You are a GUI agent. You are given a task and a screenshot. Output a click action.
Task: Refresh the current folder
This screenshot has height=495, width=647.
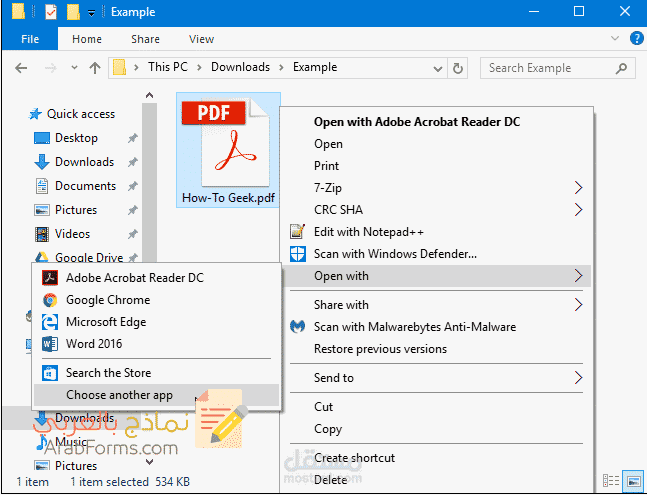[458, 68]
